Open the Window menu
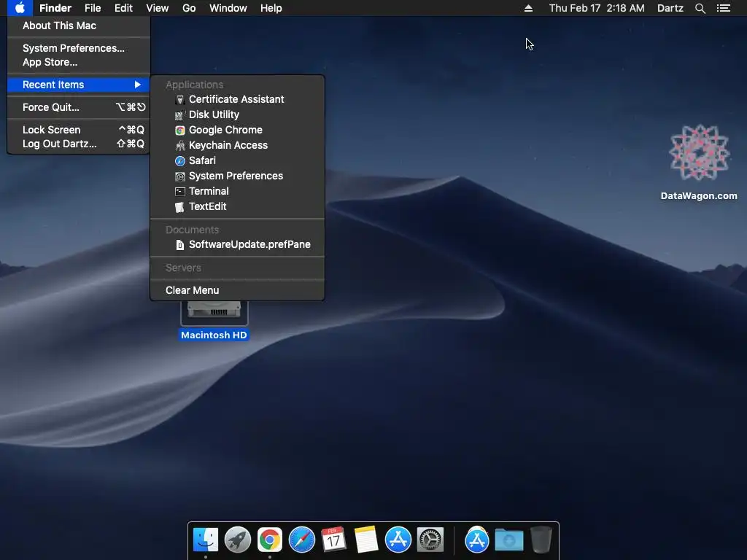The height and width of the screenshot is (560, 747). click(x=228, y=8)
